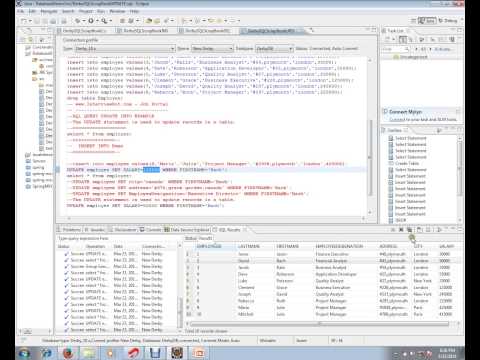Switch to the Declaration tab

(123, 230)
